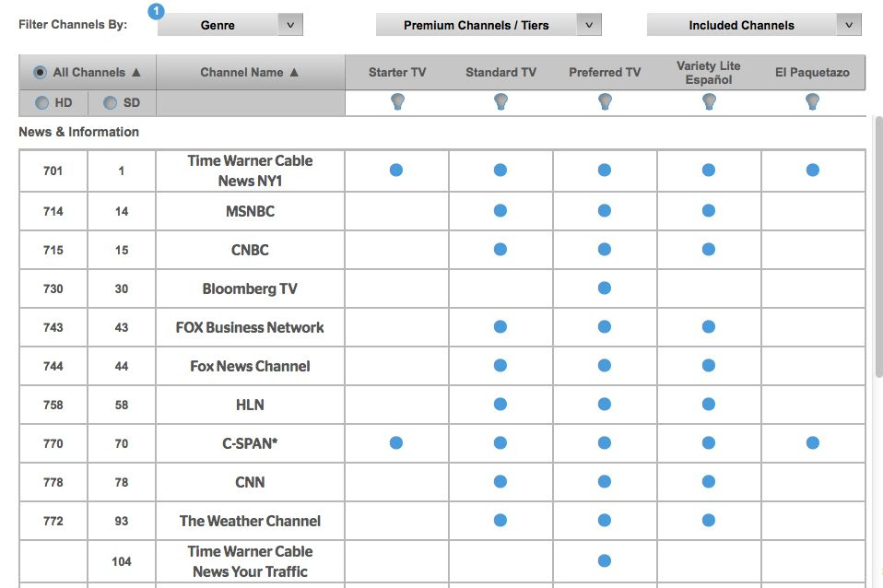This screenshot has height=588, width=883.
Task: Click Starter TV dot for C-SPAN
Action: click(396, 442)
